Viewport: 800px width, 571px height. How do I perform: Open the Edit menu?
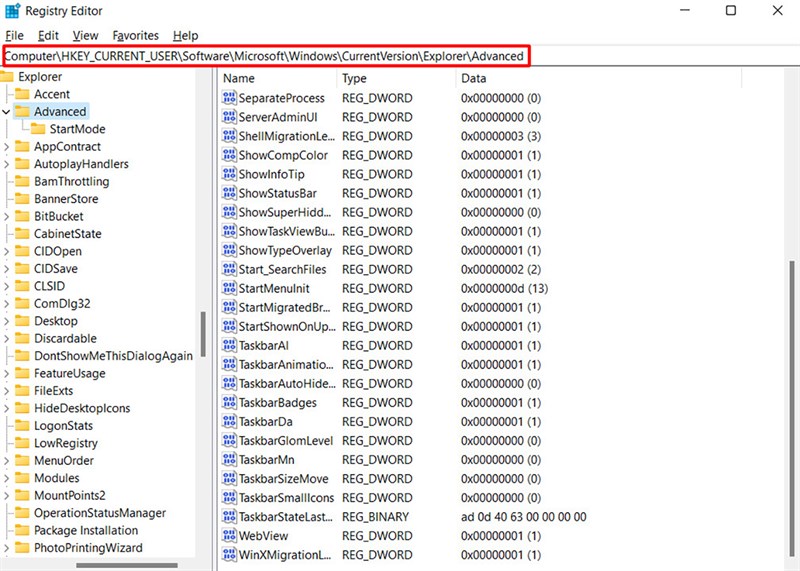(x=48, y=35)
